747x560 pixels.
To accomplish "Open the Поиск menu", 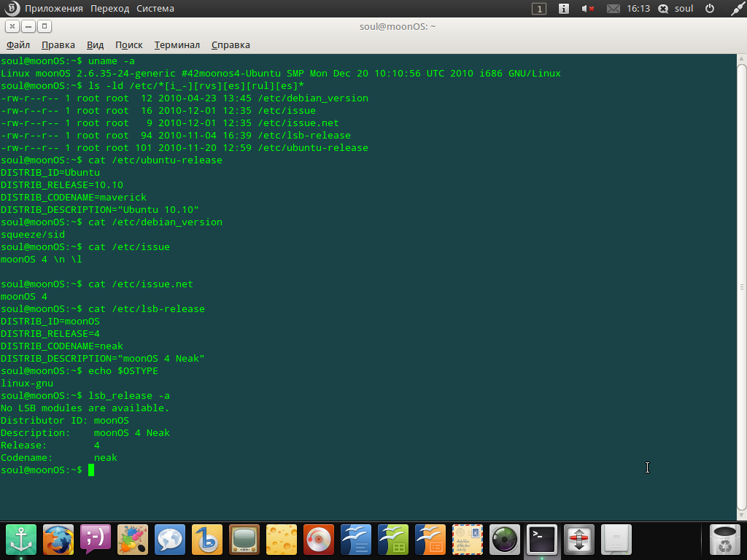I will pos(128,44).
